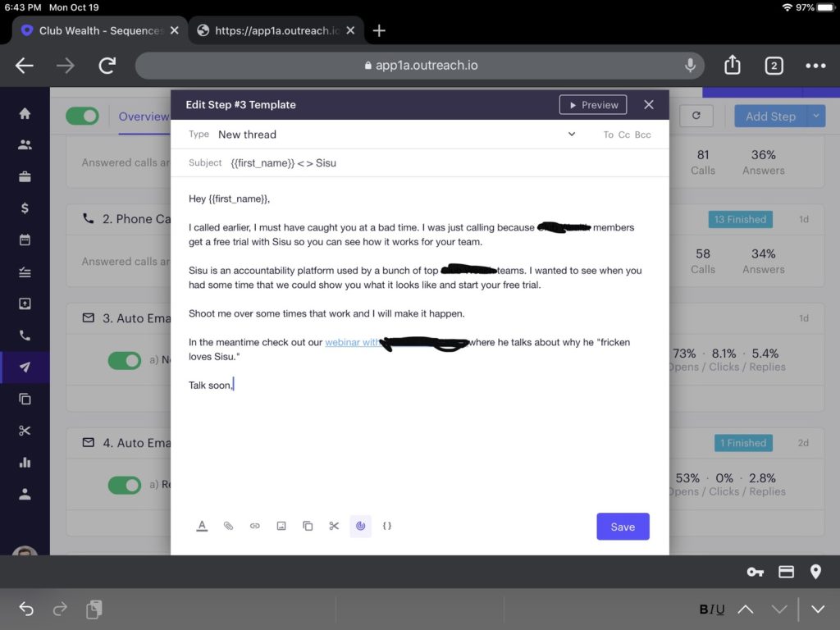840x630 pixels.
Task: Toggle the sequence enabled switch near Overview
Action: pyautogui.click(x=83, y=116)
